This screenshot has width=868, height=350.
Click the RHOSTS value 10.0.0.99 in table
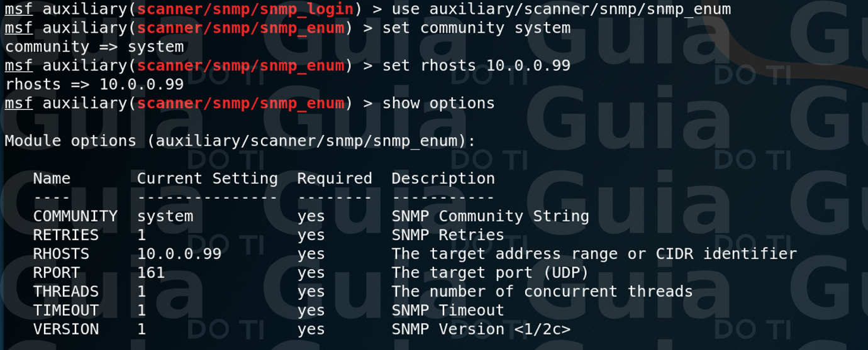179,254
